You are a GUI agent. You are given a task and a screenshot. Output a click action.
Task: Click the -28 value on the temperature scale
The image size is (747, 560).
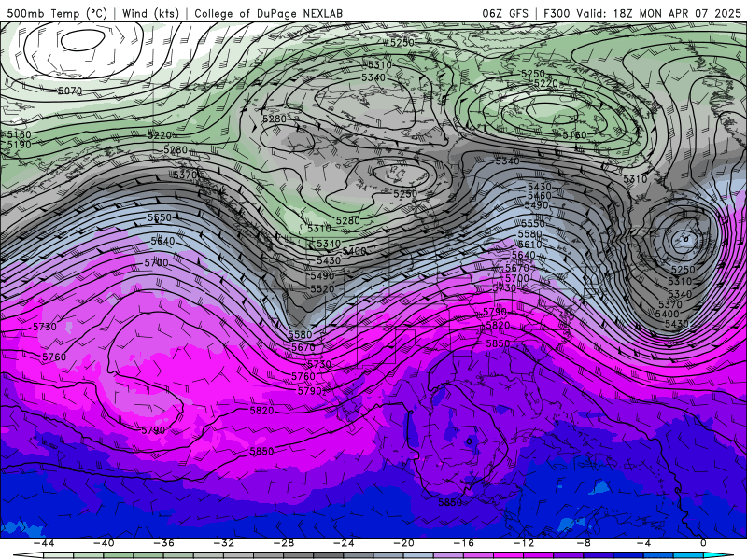[x=284, y=543]
